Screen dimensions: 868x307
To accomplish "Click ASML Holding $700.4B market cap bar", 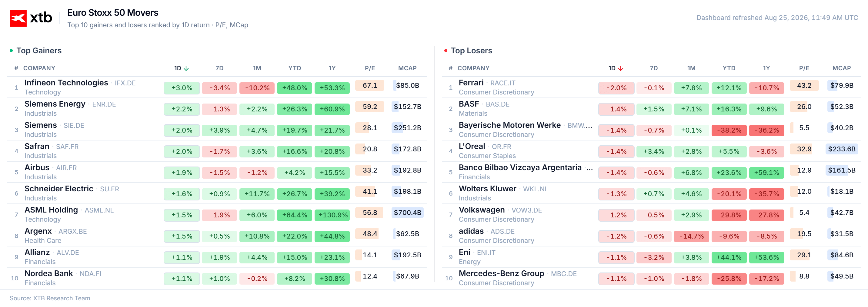I will 407,213.
